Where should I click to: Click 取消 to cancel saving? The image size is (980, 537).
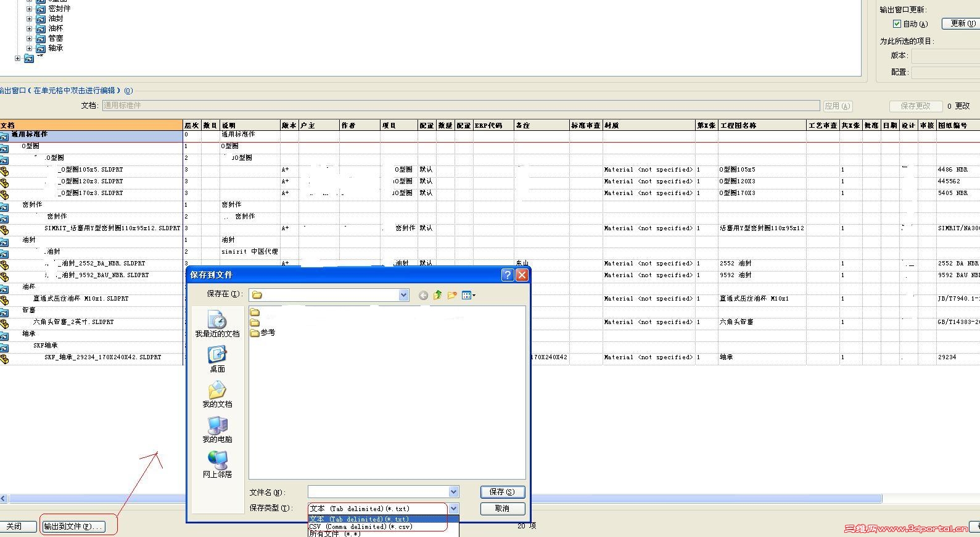tap(502, 509)
